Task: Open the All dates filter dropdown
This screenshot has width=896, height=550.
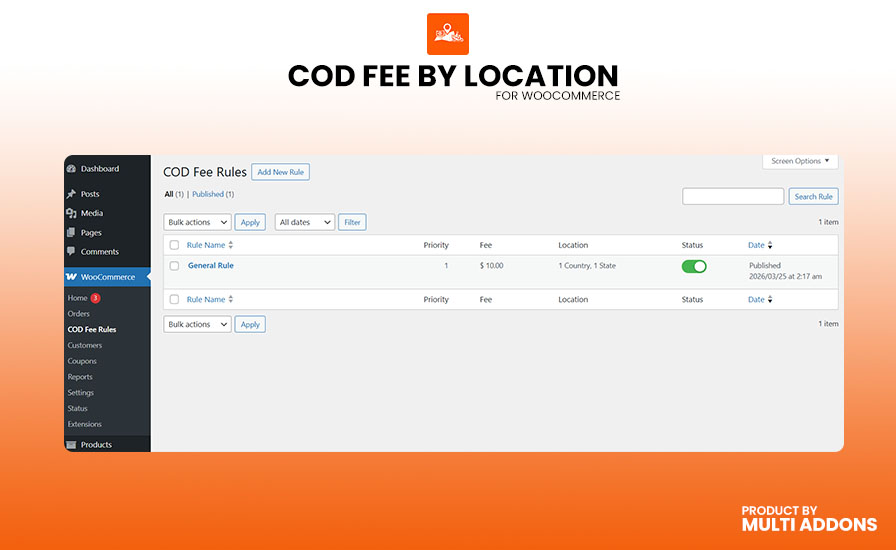Action: (305, 222)
